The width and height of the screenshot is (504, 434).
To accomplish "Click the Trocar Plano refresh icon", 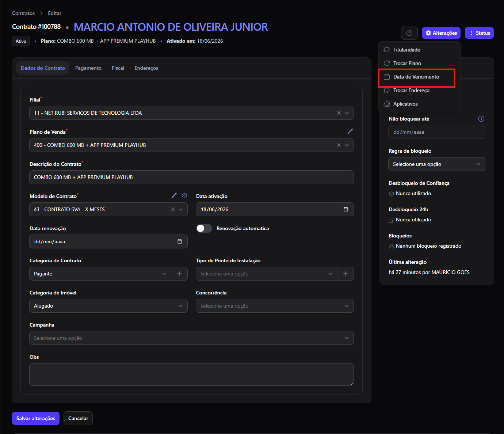I will (x=387, y=63).
